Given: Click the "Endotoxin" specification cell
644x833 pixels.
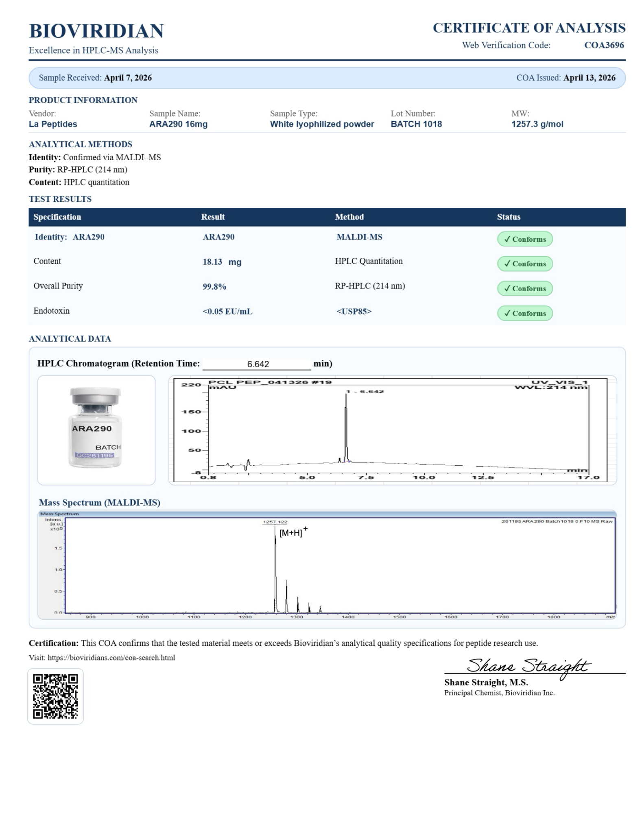Looking at the screenshot, I should pos(52,311).
